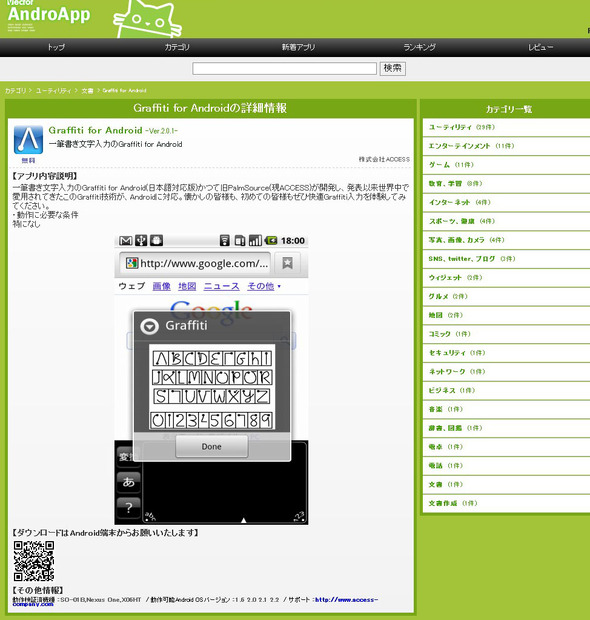This screenshot has width=590, height=620.
Task: Open the 地図 (2件) sidebar category
Action: click(506, 315)
